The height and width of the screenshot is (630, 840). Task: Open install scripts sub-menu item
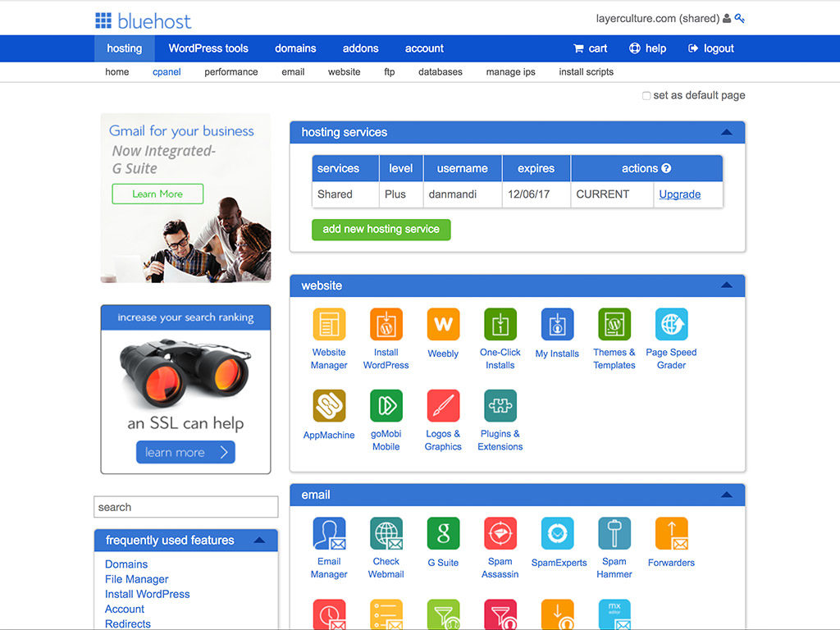586,72
